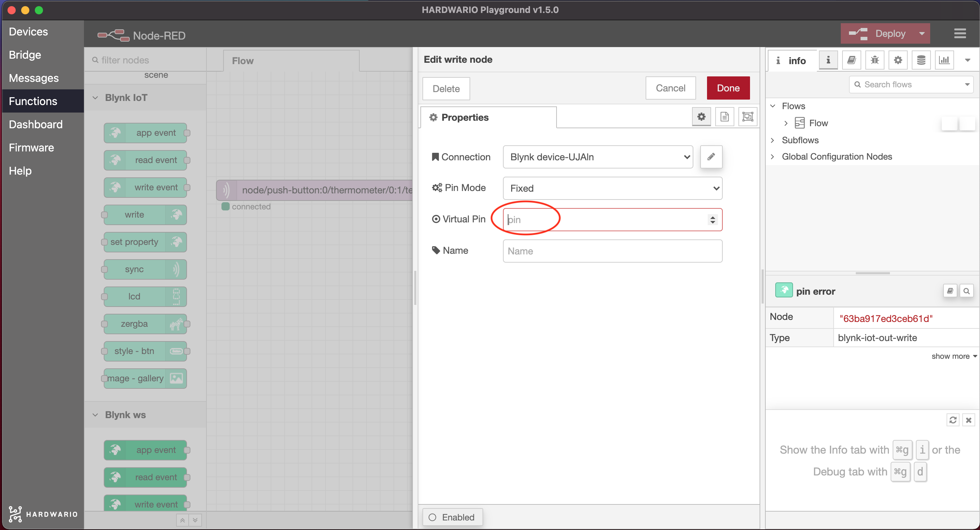
Task: Select the zergba palette node
Action: coord(145,324)
